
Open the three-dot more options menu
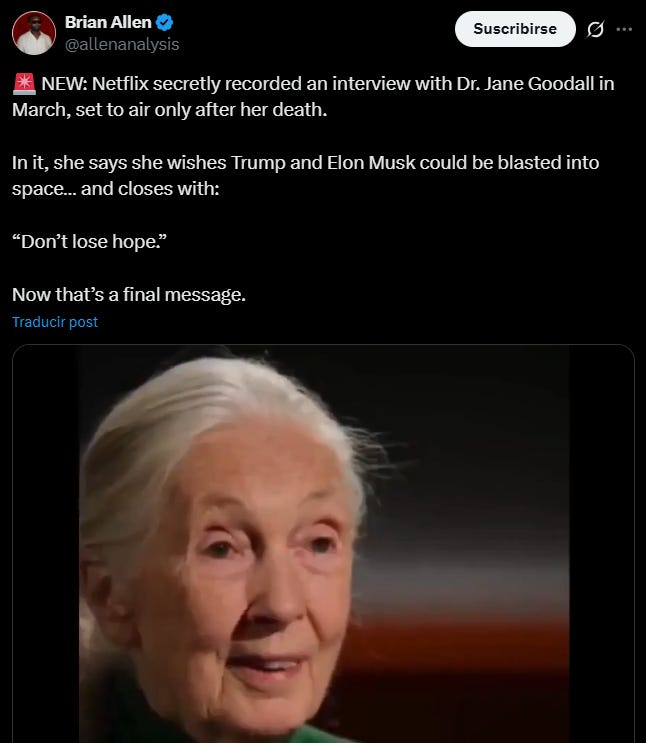[x=624, y=29]
